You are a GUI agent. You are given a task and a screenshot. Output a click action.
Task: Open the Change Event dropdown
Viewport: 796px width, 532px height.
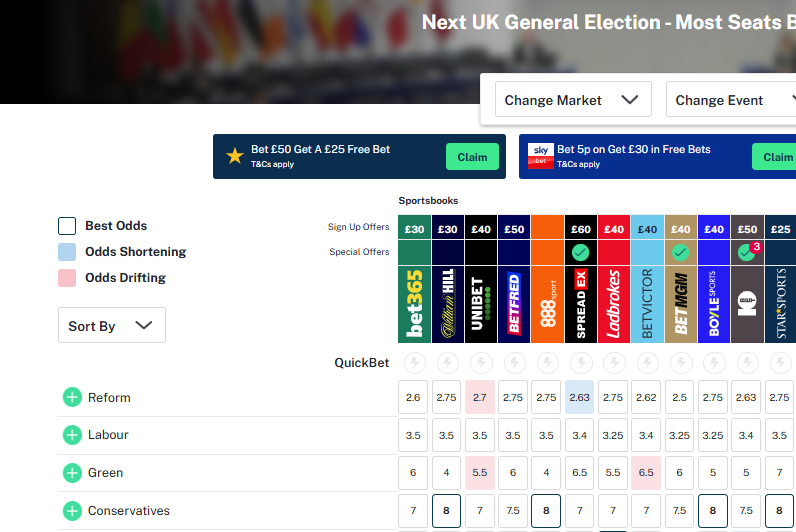(731, 99)
